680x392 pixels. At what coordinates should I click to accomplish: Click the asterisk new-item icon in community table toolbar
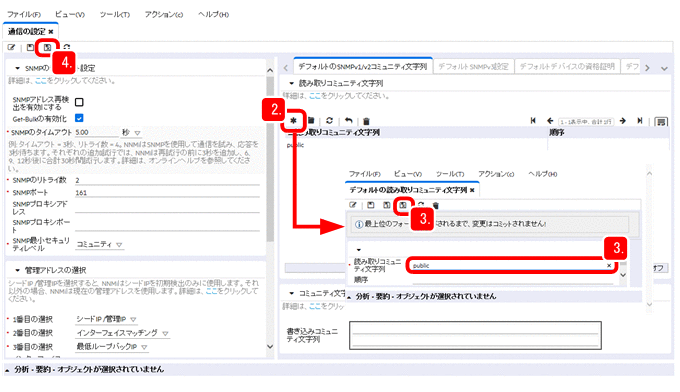point(294,121)
